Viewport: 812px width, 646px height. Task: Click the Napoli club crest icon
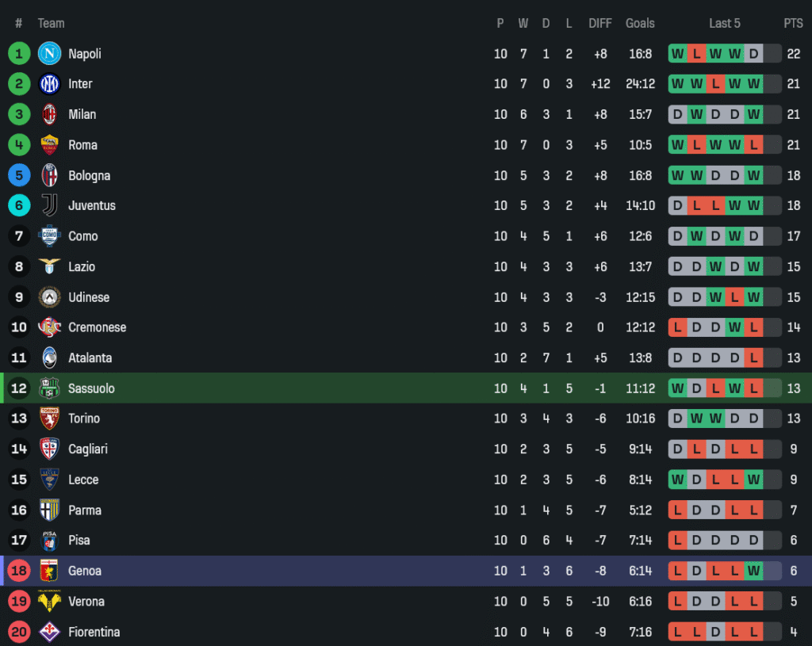49,54
